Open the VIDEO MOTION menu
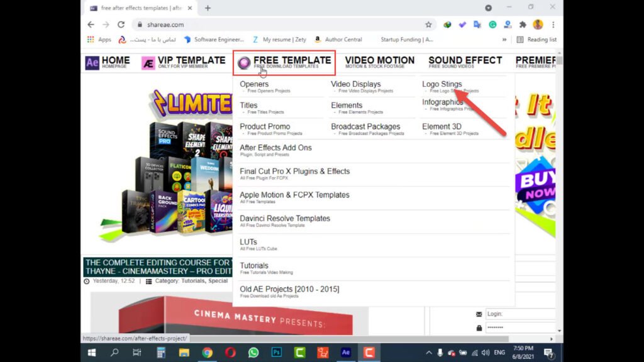The image size is (644, 362). 380,62
